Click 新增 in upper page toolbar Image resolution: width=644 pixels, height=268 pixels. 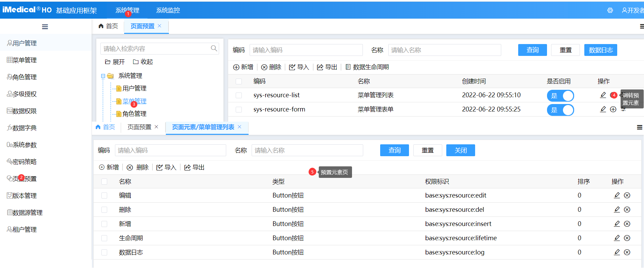(x=243, y=67)
